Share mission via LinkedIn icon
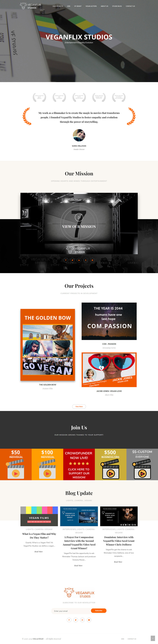The image size is (158, 644). tap(79, 260)
